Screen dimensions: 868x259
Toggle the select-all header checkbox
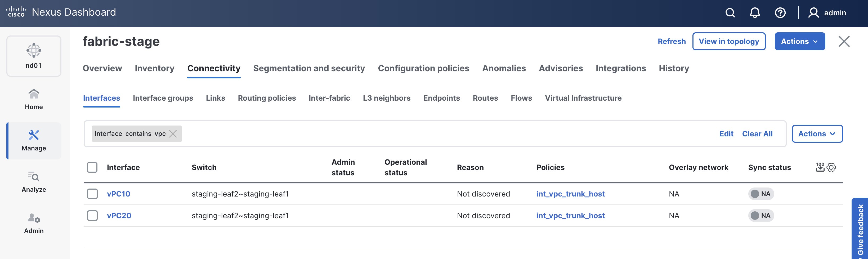92,167
